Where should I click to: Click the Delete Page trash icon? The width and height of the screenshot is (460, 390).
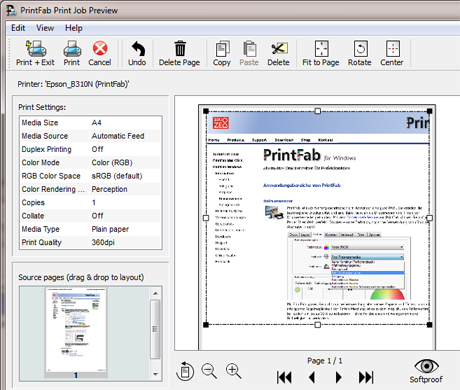click(x=179, y=53)
